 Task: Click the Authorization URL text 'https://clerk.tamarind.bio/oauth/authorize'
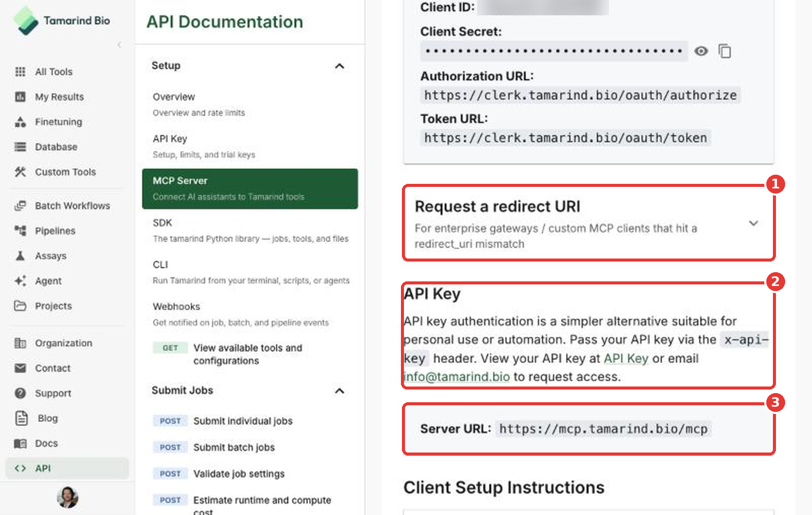(580, 95)
